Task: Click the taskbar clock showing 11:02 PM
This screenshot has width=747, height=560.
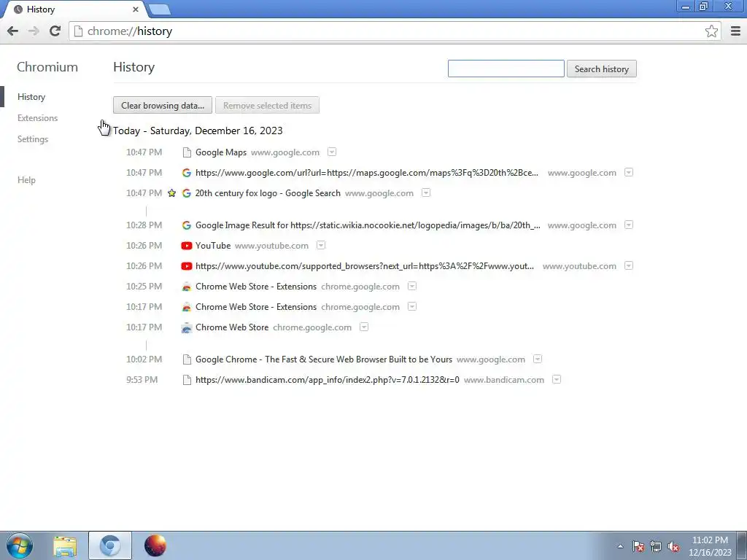Action: 710,546
